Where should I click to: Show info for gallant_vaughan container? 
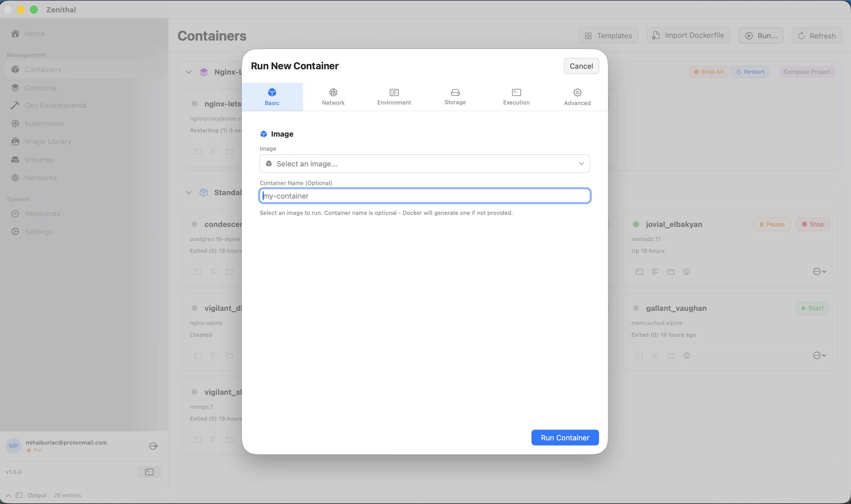(x=686, y=356)
